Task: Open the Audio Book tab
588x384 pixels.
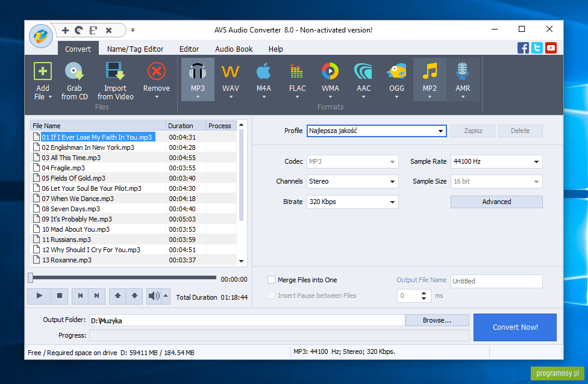Action: (234, 49)
